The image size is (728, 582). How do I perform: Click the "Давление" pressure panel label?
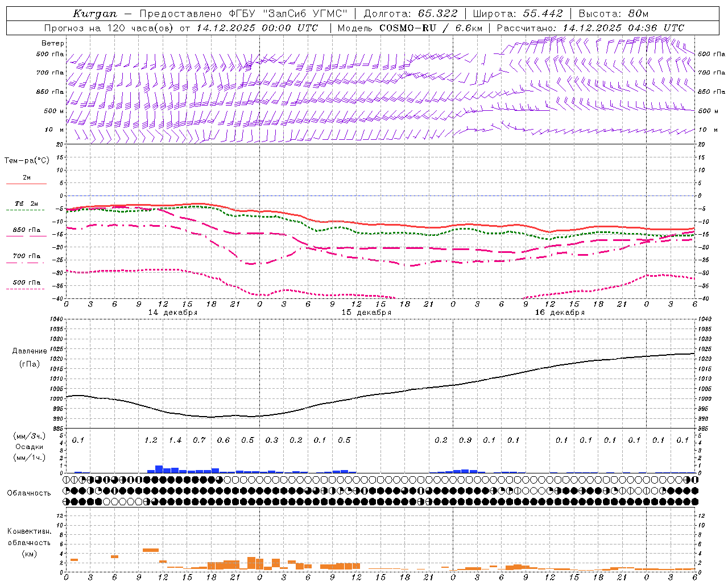(30, 351)
